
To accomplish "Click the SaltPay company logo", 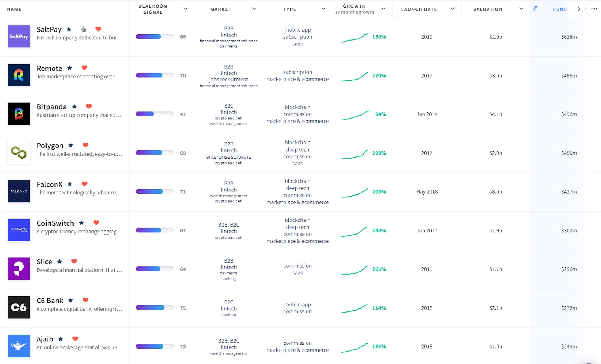I will (x=19, y=36).
